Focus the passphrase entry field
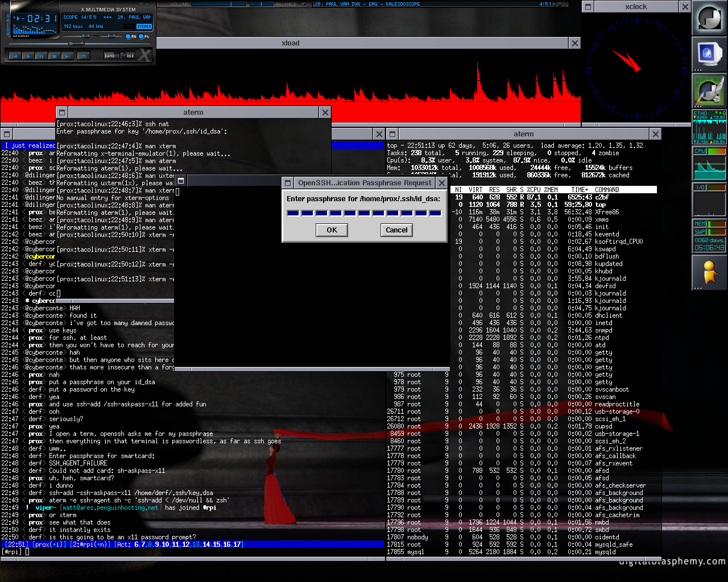The height and width of the screenshot is (582, 728). [364, 213]
